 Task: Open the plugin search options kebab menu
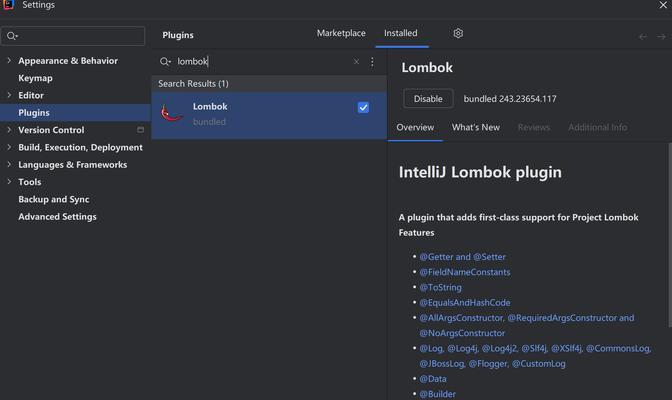tap(372, 62)
